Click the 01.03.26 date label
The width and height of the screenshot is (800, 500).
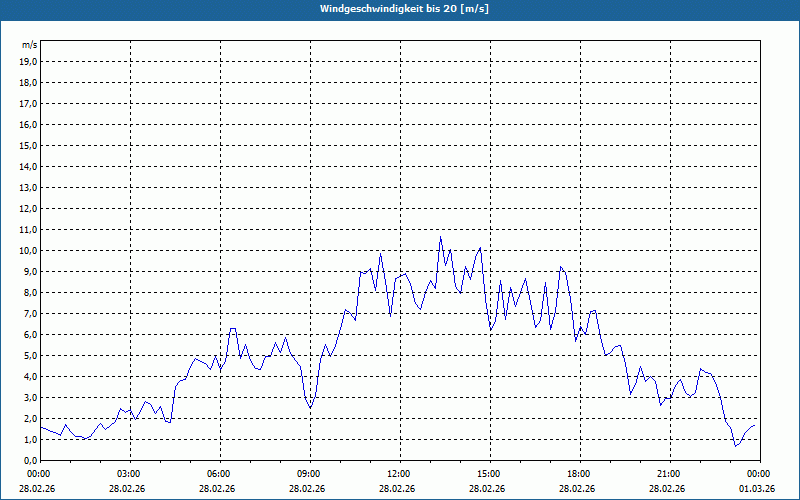(757, 489)
